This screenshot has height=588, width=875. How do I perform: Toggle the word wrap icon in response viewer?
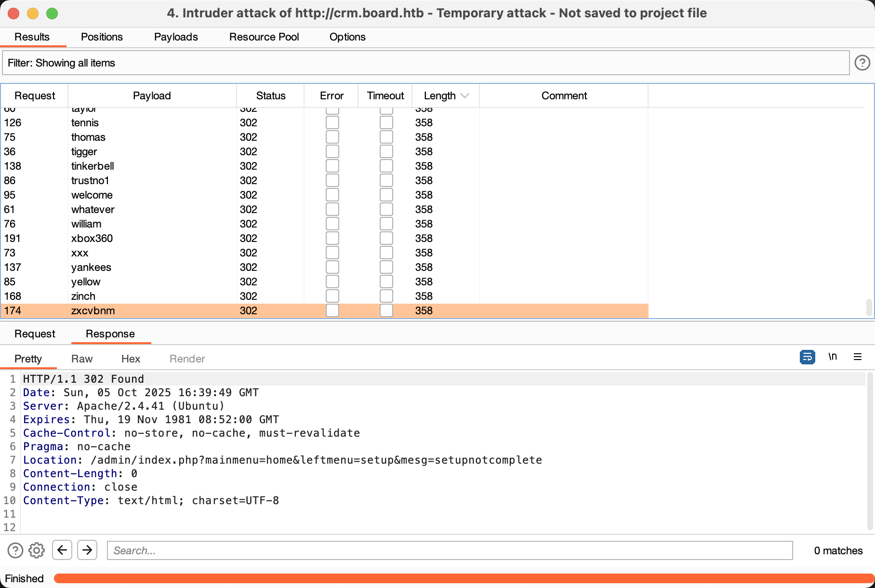tap(807, 357)
